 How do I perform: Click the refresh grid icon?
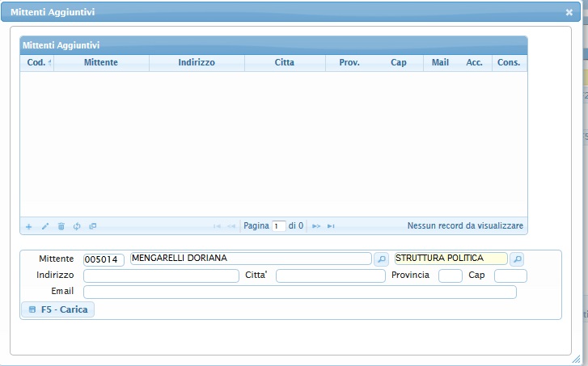(77, 226)
